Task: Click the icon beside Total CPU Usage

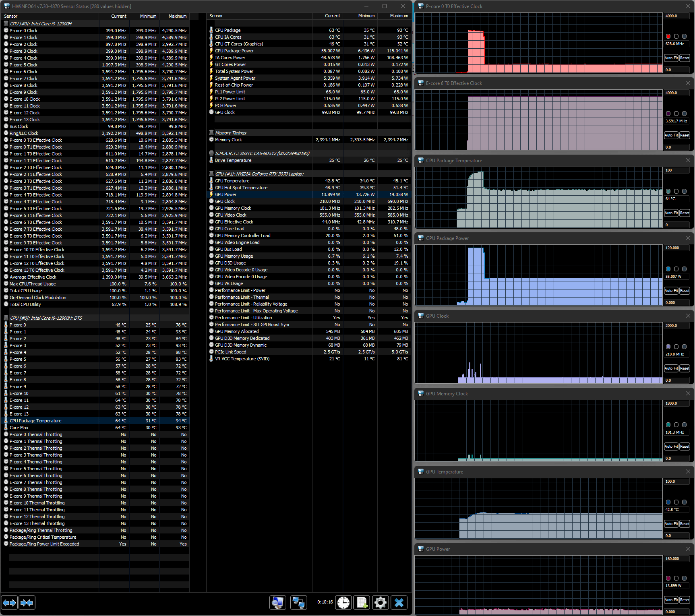Action: (6, 291)
